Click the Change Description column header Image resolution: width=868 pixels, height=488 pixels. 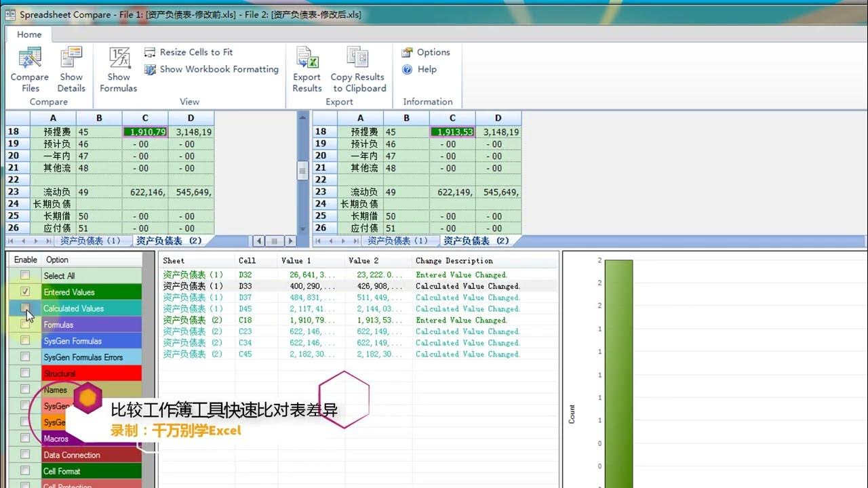(x=484, y=260)
